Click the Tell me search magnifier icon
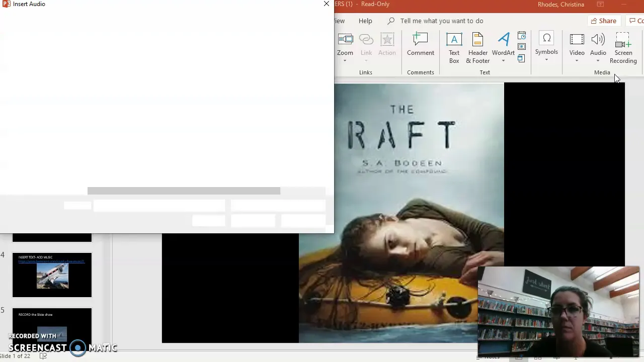644x362 pixels. (x=391, y=21)
